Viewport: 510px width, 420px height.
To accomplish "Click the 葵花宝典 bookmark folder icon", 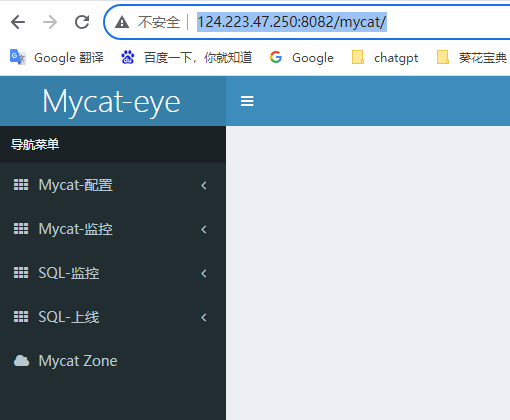I will tap(443, 57).
